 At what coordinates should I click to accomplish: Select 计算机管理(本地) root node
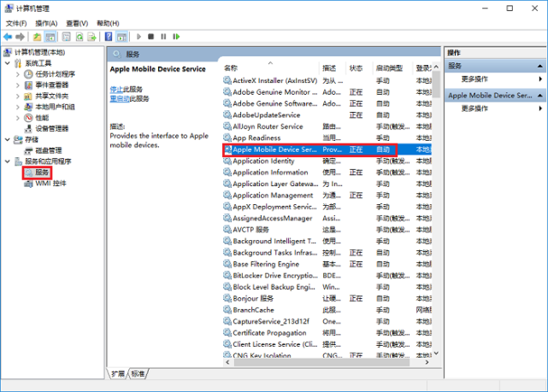tap(39, 52)
